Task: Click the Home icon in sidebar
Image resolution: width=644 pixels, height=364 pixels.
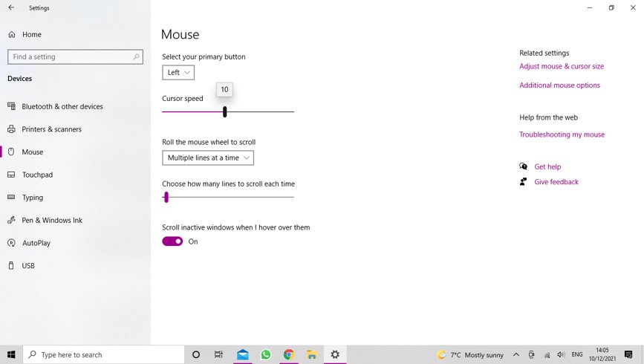Action: point(12,34)
